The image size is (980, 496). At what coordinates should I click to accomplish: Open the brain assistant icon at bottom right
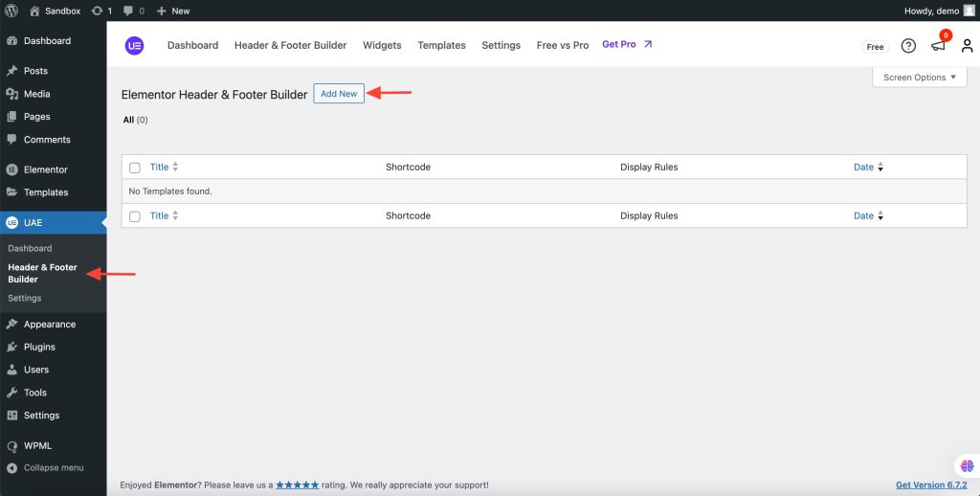(967, 466)
